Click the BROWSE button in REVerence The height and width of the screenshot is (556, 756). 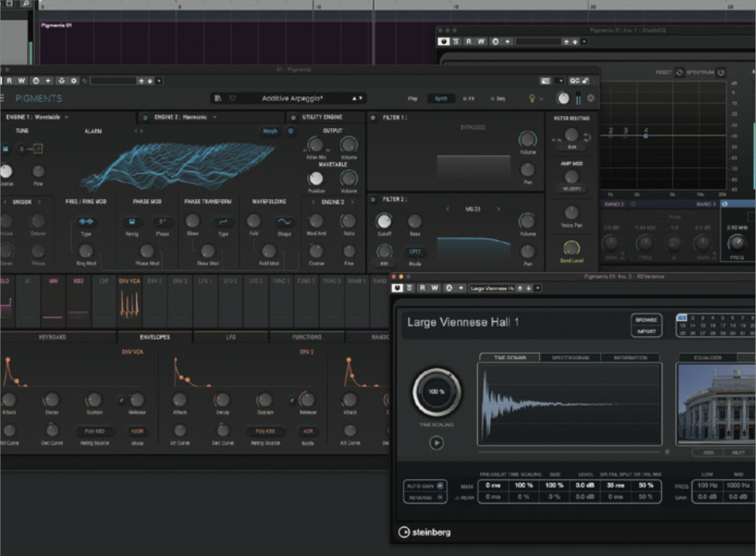point(648,320)
